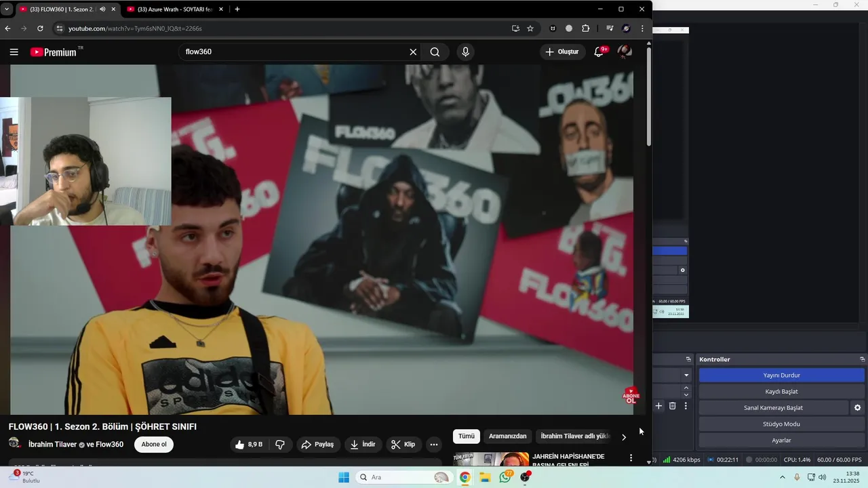Show hidden system tray icons chevron
Image resolution: width=868 pixels, height=488 pixels.
point(782,477)
